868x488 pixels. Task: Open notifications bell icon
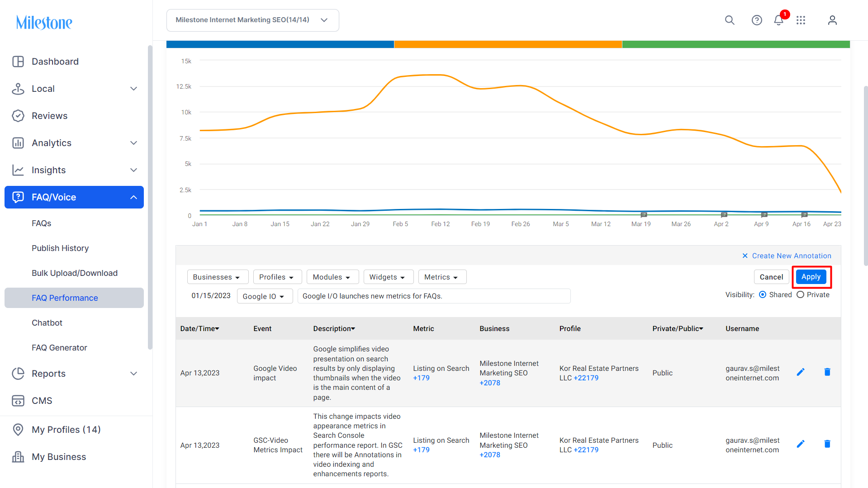coord(778,20)
